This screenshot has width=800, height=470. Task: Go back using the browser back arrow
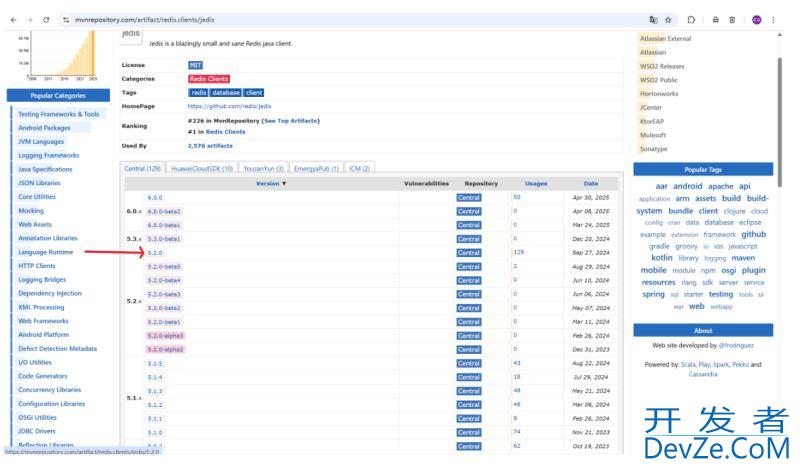point(13,20)
